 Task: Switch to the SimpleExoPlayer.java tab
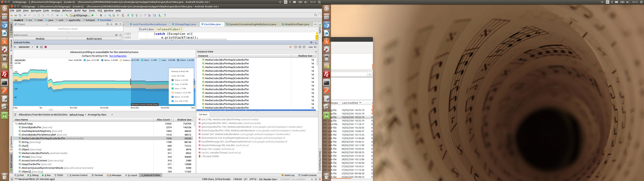pyautogui.click(x=296, y=24)
